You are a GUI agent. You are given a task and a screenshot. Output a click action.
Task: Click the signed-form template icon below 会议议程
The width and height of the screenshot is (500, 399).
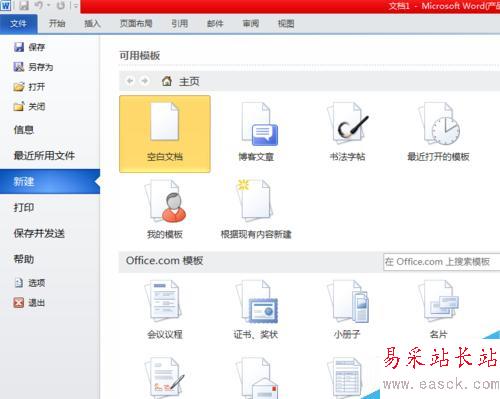[165, 377]
